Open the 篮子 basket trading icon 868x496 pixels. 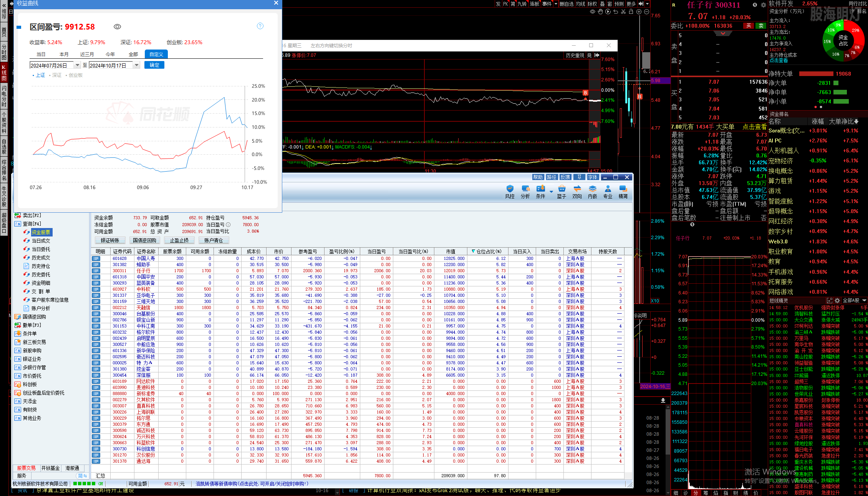(x=562, y=192)
